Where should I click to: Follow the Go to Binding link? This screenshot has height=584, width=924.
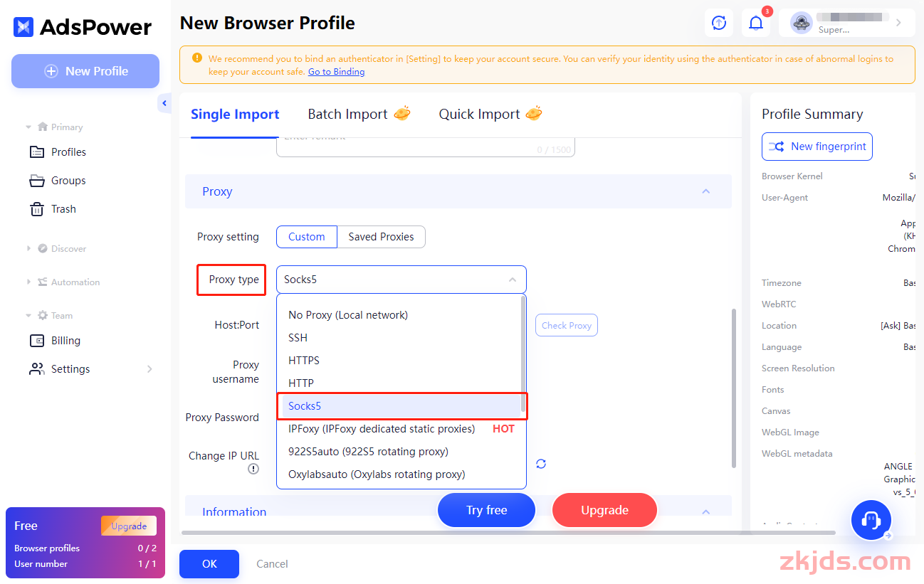336,72
